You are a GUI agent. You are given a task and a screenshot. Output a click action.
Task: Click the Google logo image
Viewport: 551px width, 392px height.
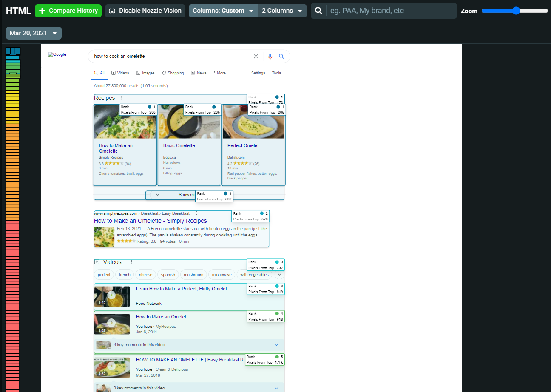57,54
